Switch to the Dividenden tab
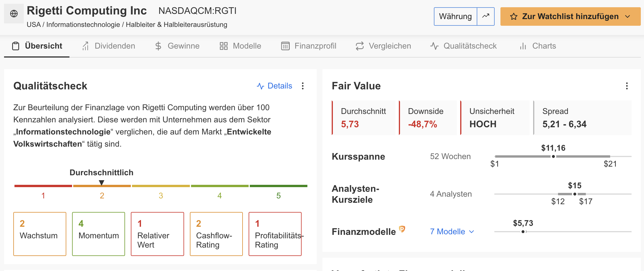Screen dimensions: 644x271 pos(109,46)
